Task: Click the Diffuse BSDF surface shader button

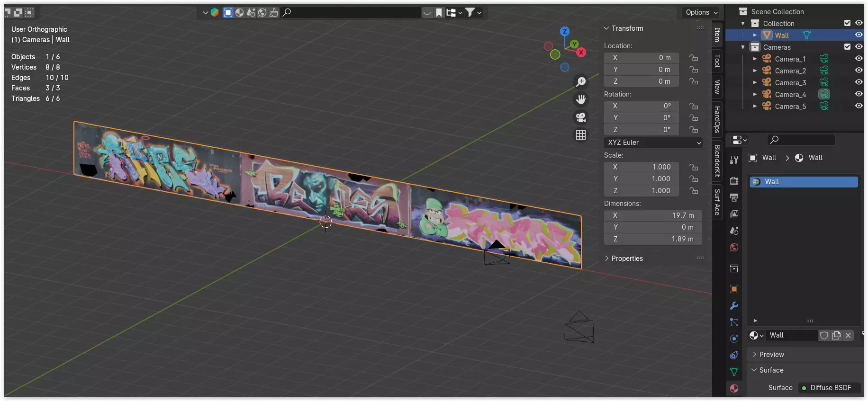Action: [x=829, y=388]
